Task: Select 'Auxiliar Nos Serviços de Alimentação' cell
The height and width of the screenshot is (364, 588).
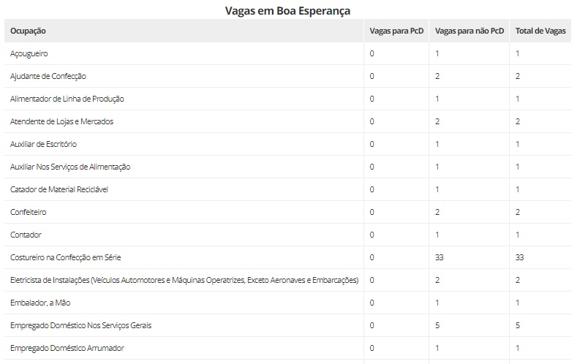Action: point(70,167)
